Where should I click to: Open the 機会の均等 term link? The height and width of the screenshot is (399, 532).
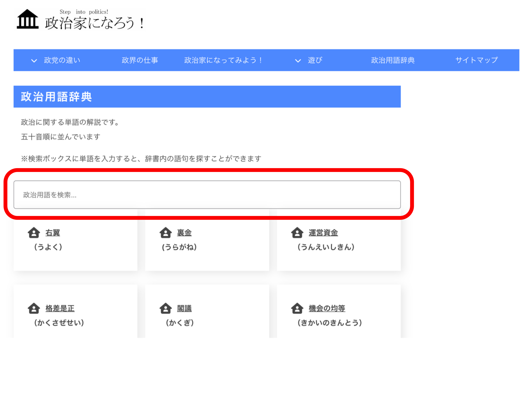pos(327,308)
